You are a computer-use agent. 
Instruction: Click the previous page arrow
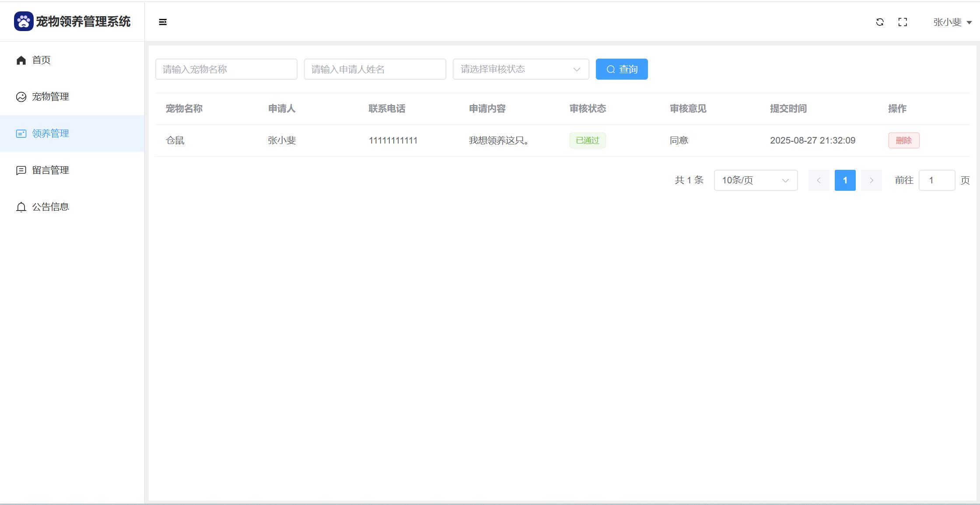click(819, 180)
